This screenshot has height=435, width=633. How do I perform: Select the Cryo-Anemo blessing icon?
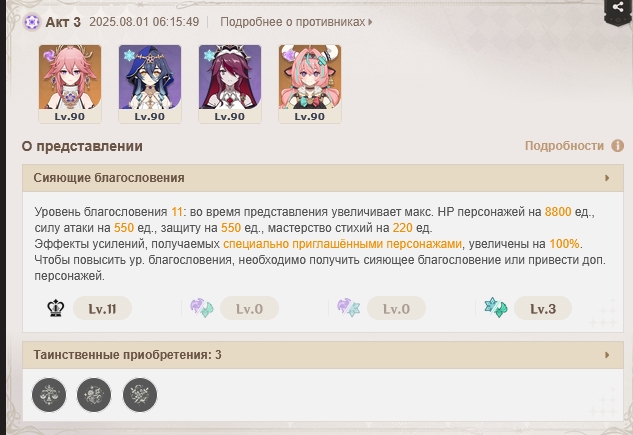[496, 308]
